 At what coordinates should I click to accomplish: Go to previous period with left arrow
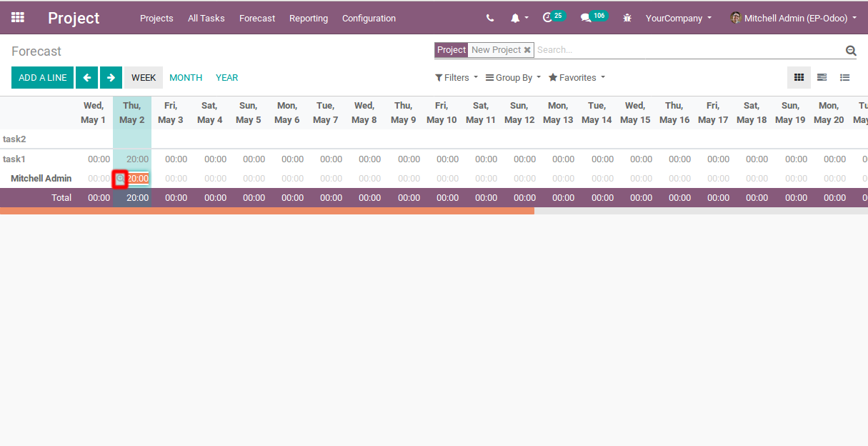tap(86, 78)
